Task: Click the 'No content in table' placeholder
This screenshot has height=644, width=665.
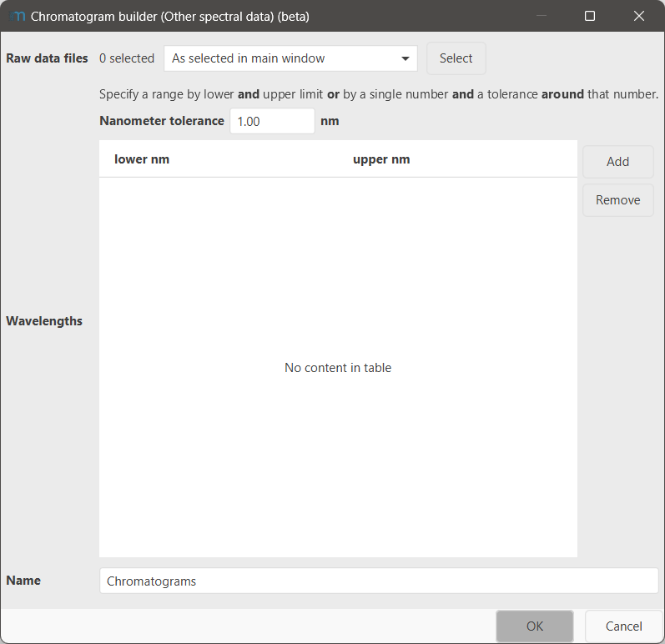Action: tap(338, 368)
